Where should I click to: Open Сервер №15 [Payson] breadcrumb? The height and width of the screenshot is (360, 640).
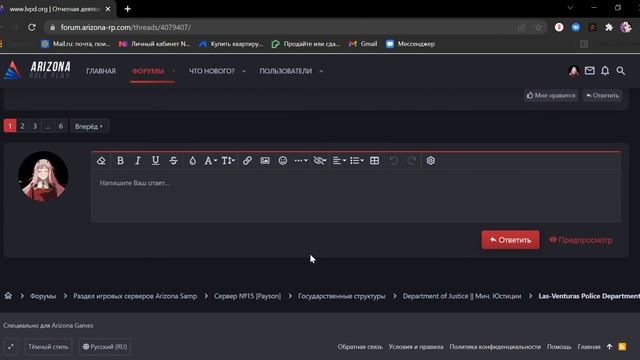(x=247, y=296)
